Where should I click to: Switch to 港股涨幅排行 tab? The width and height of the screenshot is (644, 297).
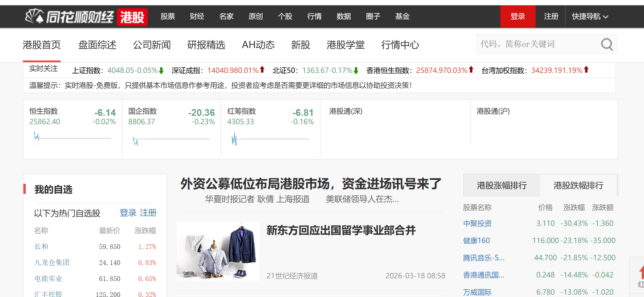pos(502,185)
